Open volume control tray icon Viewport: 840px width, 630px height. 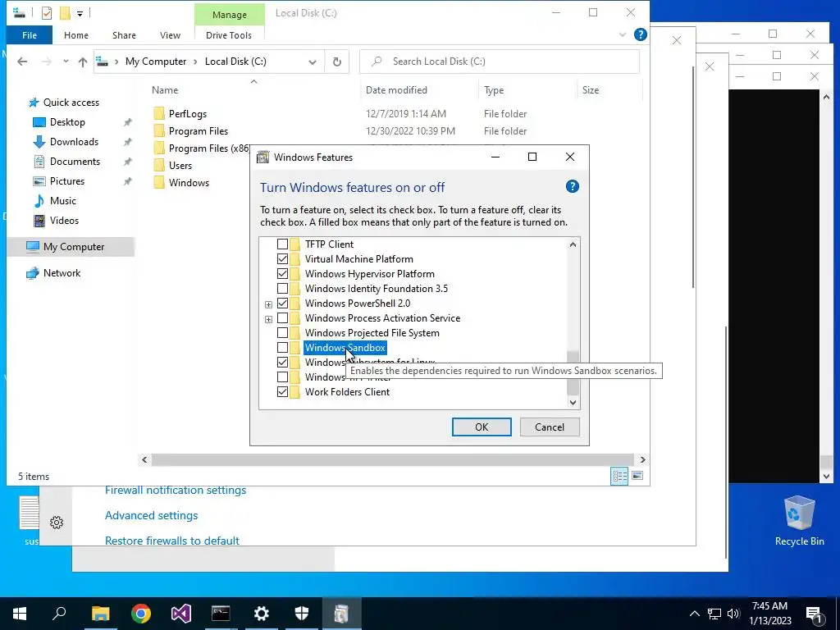pos(733,614)
